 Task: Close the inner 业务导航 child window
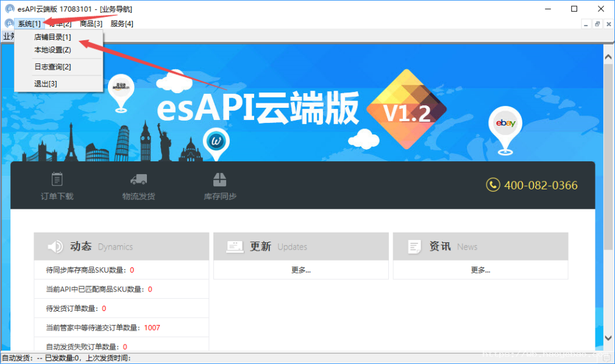[608, 24]
